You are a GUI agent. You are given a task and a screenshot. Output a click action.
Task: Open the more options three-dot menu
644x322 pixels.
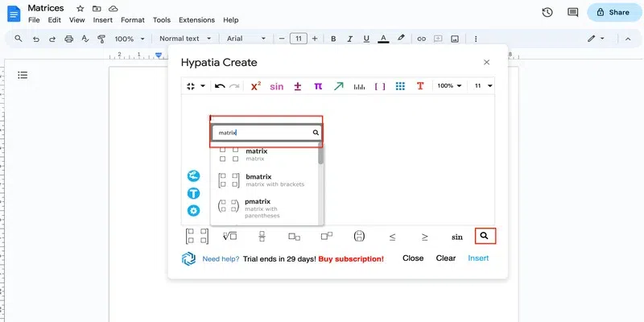(476, 39)
